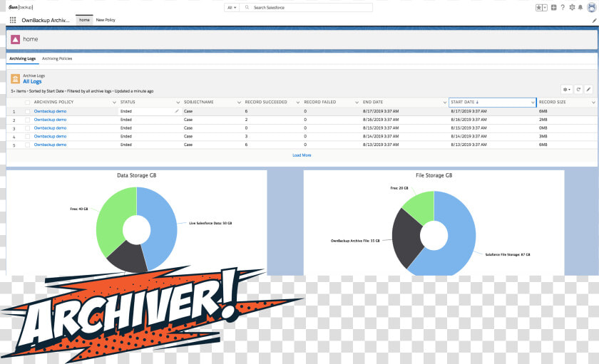Open Ownbackup demo link in row 1

[x=50, y=111]
